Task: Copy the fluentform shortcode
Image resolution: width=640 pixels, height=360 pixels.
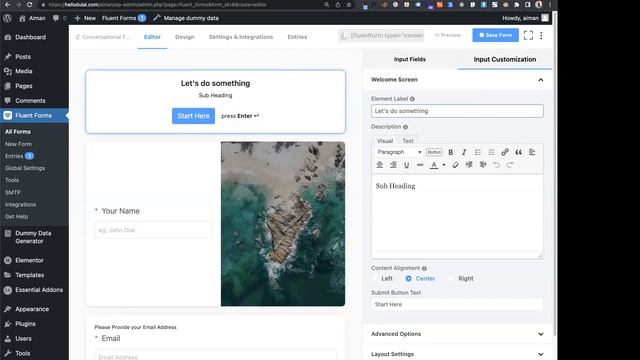Action: pyautogui.click(x=382, y=36)
